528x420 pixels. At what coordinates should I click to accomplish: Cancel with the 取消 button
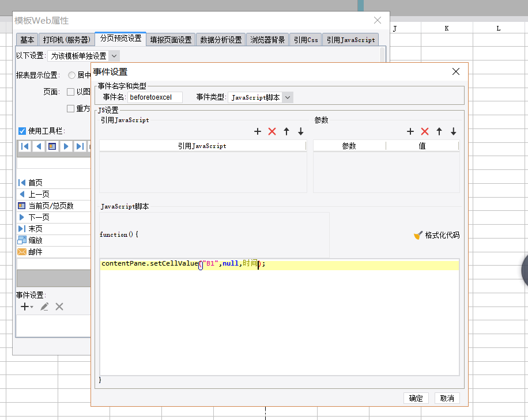tap(447, 398)
